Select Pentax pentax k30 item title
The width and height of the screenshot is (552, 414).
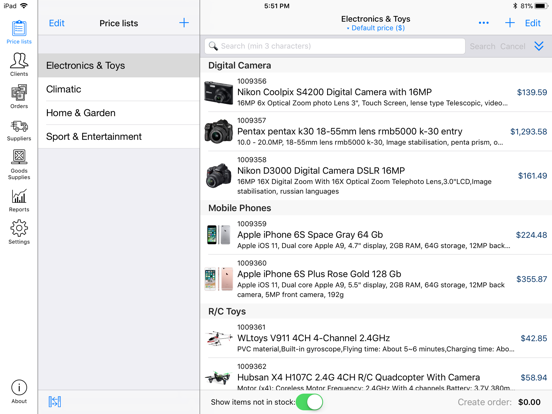[350, 131]
